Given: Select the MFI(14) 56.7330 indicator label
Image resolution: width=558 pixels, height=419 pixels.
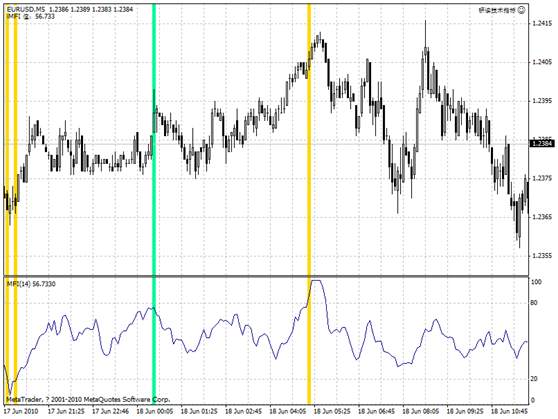Looking at the screenshot, I should pyautogui.click(x=31, y=284).
